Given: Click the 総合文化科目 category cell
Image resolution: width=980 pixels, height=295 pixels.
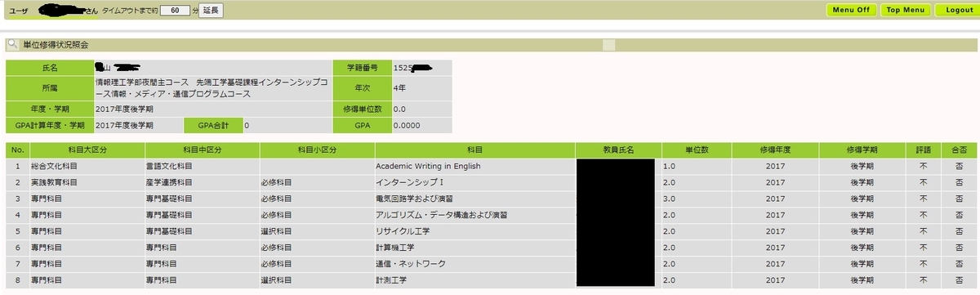Looking at the screenshot, I should tap(87, 166).
